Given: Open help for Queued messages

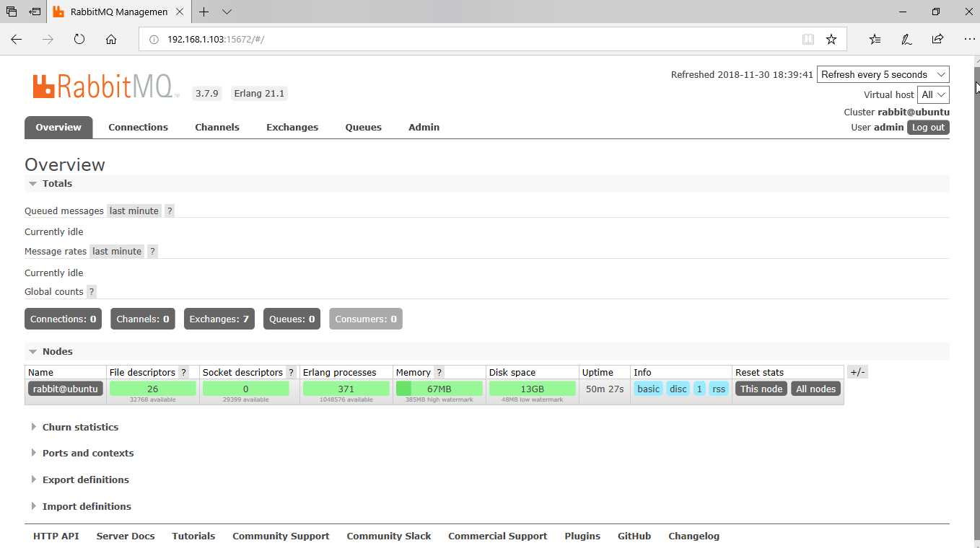Looking at the screenshot, I should pos(170,211).
